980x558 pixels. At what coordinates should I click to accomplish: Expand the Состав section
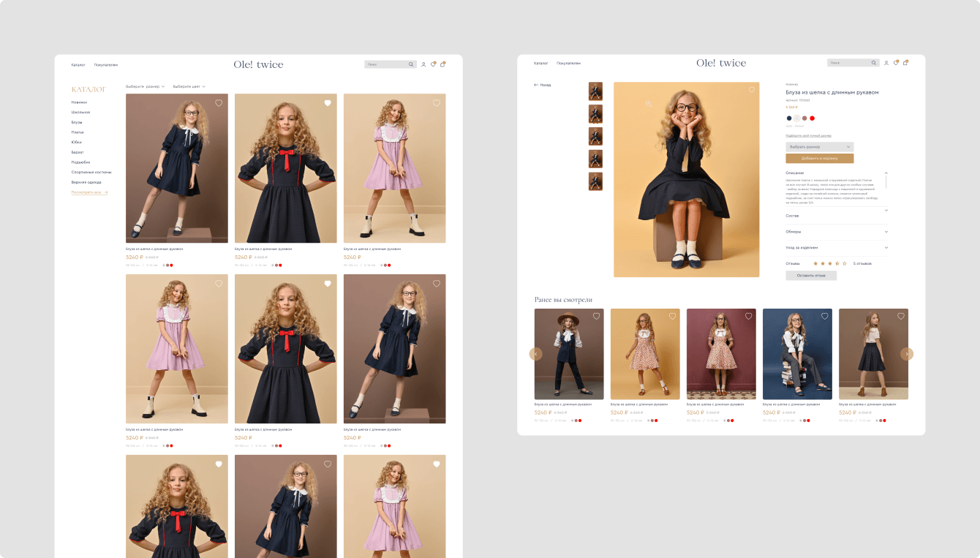click(x=837, y=216)
